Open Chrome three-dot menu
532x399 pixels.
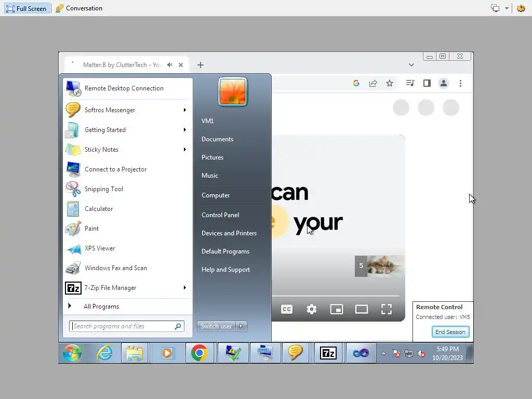[460, 83]
